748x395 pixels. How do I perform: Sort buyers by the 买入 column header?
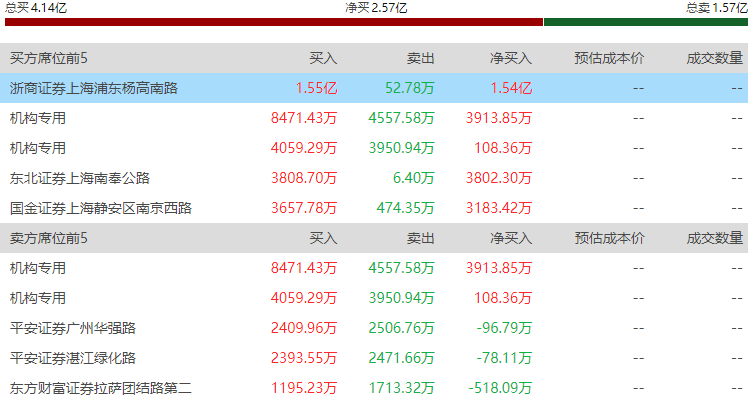pos(323,58)
